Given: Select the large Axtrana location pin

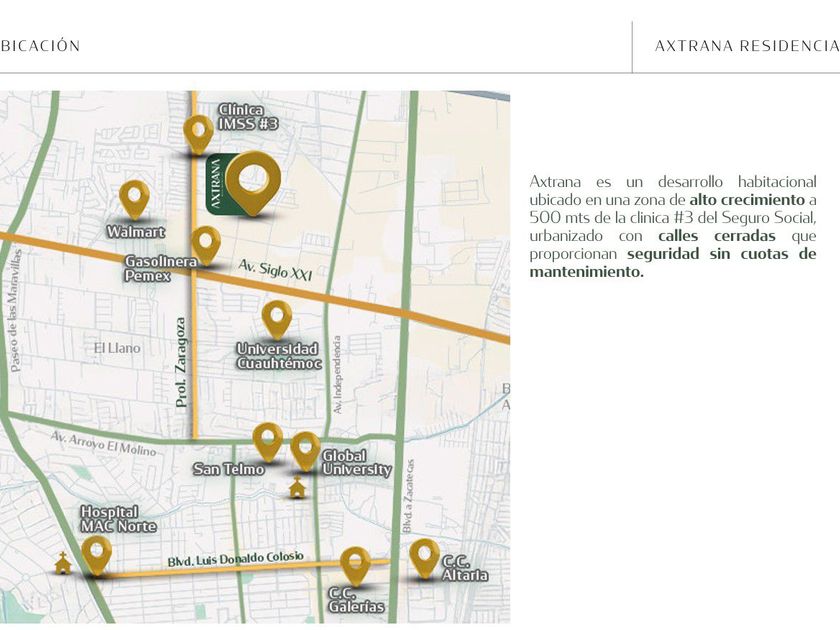Looking at the screenshot, I should tap(253, 183).
